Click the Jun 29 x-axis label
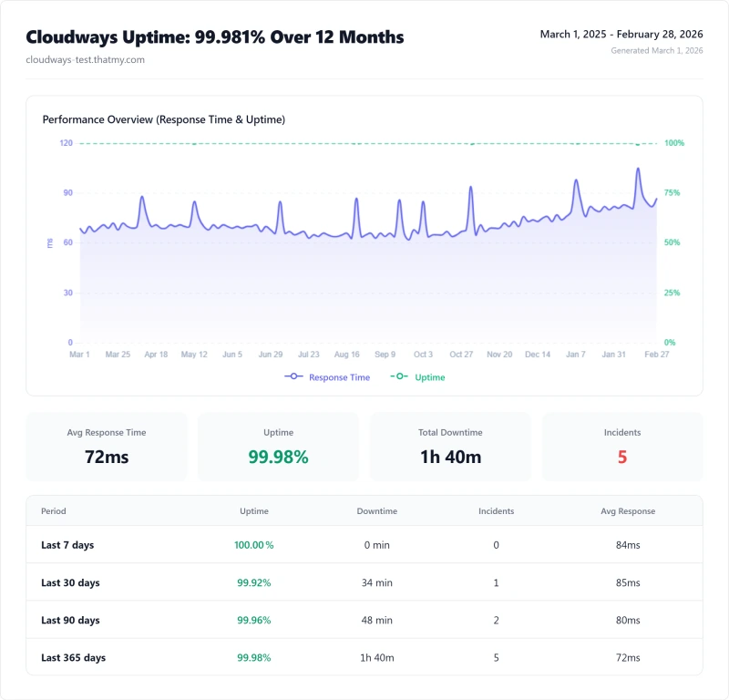 click(x=271, y=355)
